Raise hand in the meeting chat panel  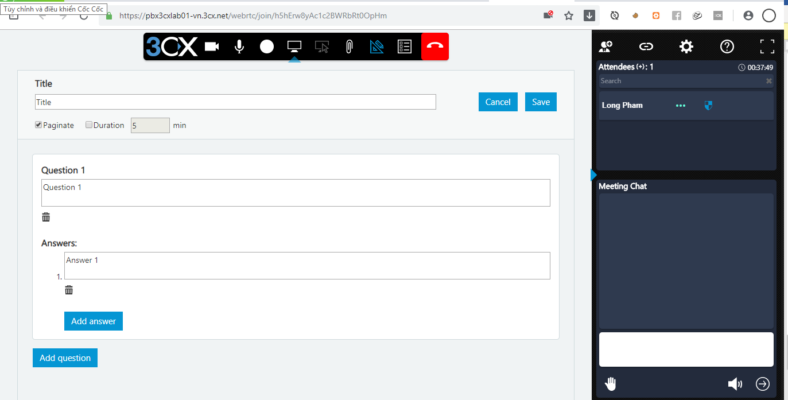(x=610, y=383)
